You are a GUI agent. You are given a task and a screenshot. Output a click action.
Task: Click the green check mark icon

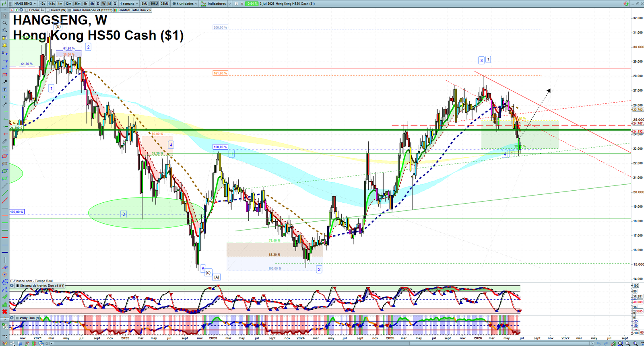tap(5, 297)
